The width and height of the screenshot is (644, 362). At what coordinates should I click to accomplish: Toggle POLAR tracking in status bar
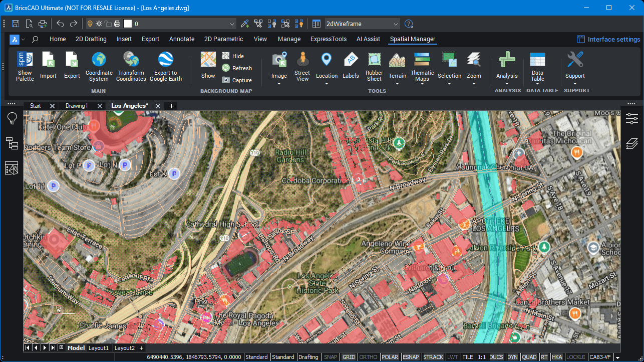coord(390,357)
